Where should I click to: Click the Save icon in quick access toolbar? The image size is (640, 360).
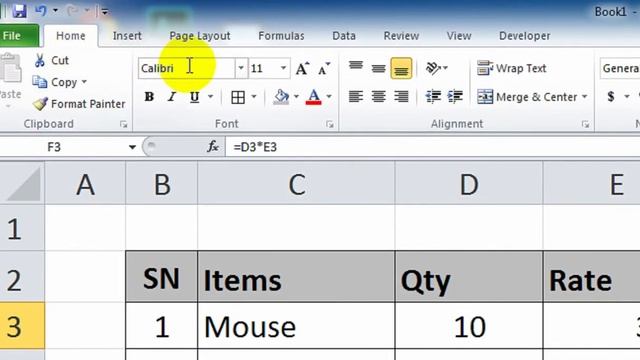[x=19, y=11]
